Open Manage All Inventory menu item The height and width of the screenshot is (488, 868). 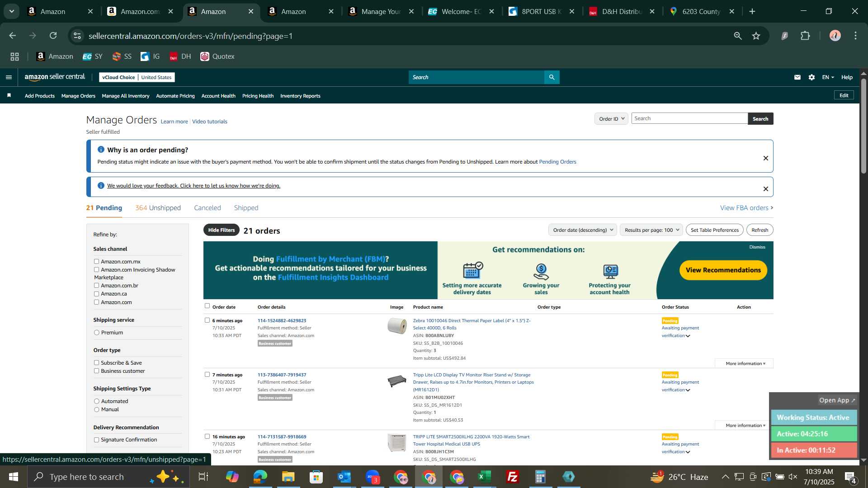click(x=126, y=96)
